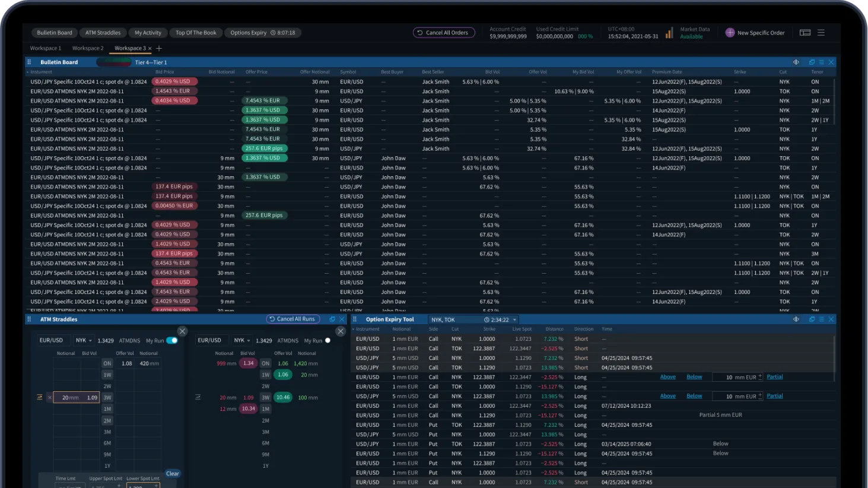Switch to the Workspace 2 tab

tap(88, 48)
